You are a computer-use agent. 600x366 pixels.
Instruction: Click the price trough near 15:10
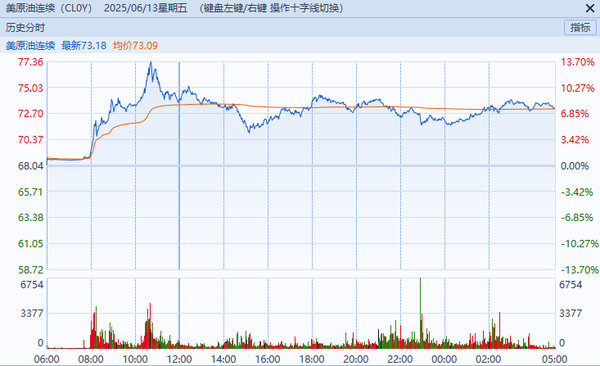coord(249,131)
